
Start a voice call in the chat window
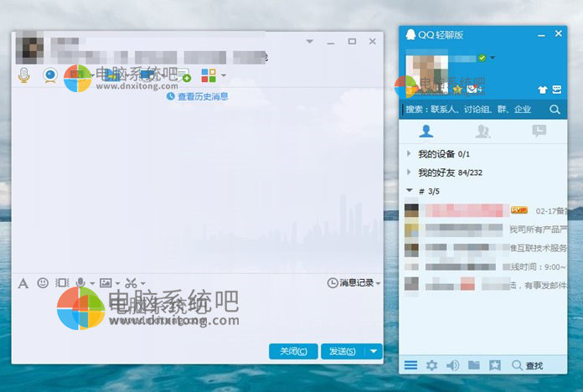(23, 75)
